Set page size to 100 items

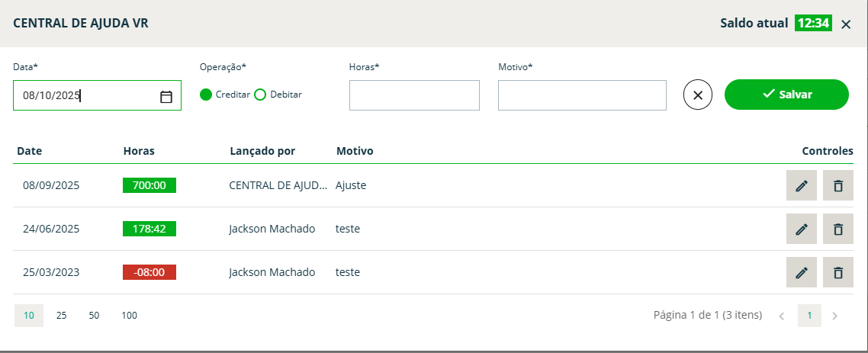click(130, 316)
